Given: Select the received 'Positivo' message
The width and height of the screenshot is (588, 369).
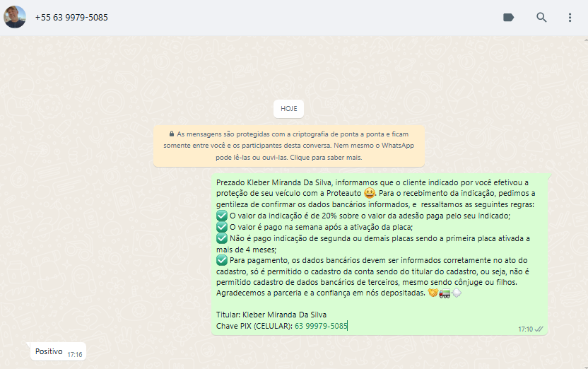Looking at the screenshot, I should click(x=49, y=351).
